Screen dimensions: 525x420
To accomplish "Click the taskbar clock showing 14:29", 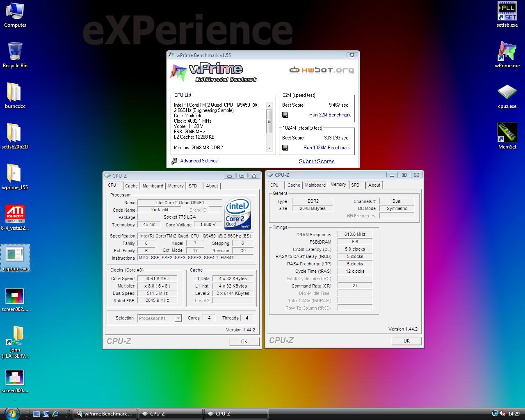I will point(514,414).
